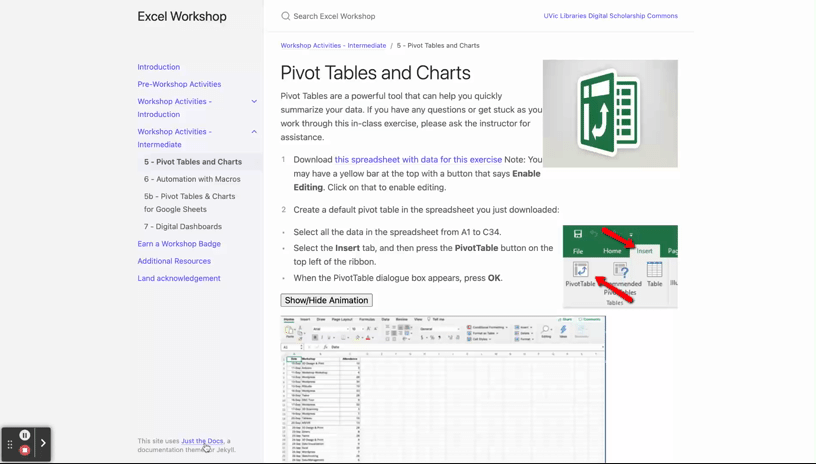
Task: Open Workshop Activities - Intermediate in sidebar
Action: tap(174, 138)
